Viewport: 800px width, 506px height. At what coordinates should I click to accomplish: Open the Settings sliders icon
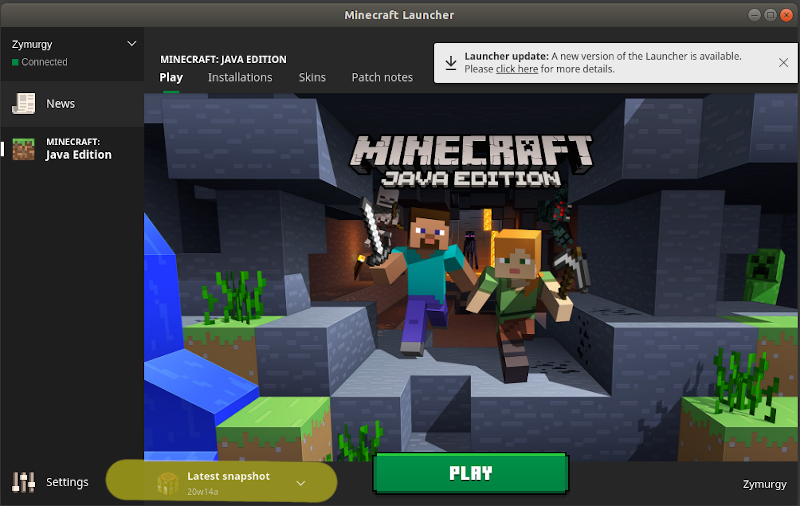pos(23,482)
